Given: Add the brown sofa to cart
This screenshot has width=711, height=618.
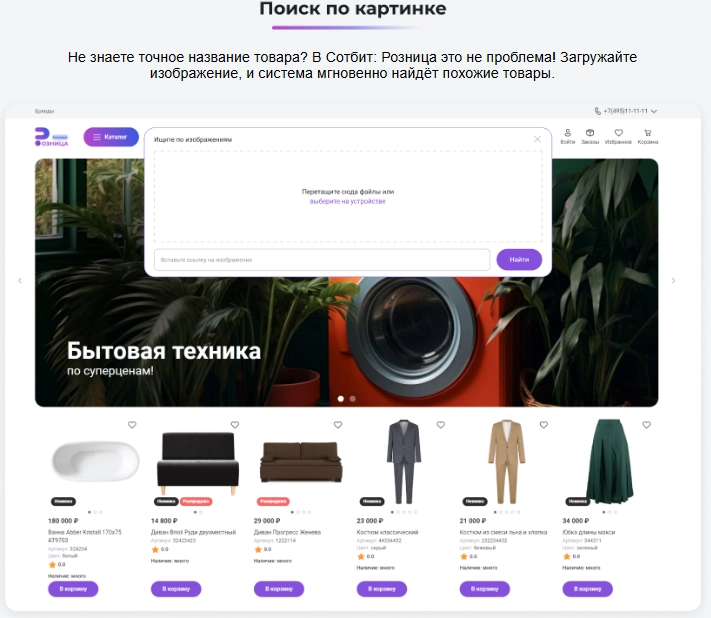Looking at the screenshot, I should pos(279,589).
